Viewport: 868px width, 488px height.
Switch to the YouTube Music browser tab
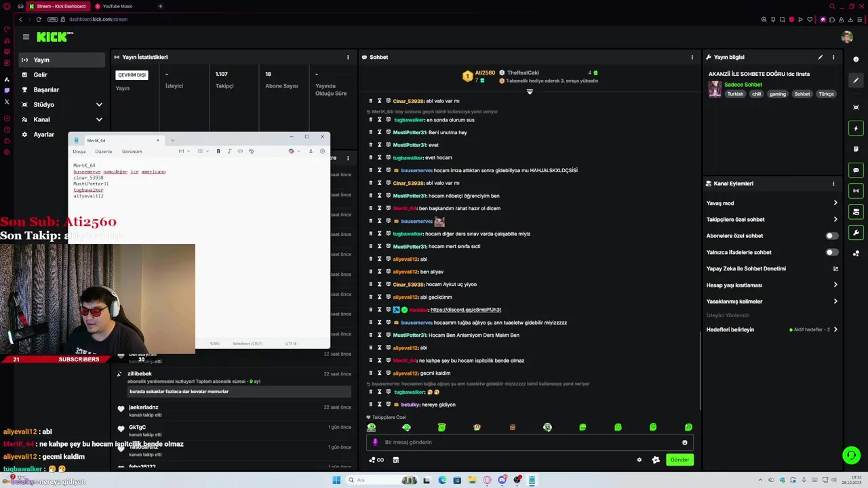coord(118,6)
